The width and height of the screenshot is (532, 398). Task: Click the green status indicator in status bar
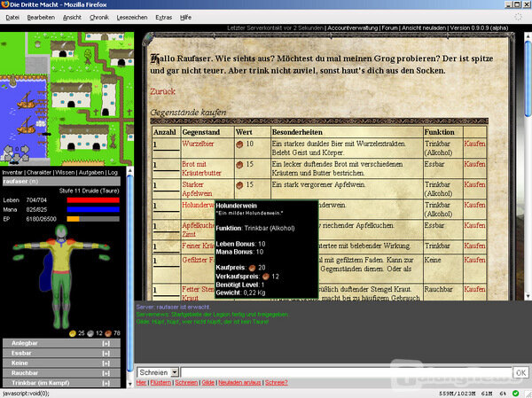click(x=515, y=394)
